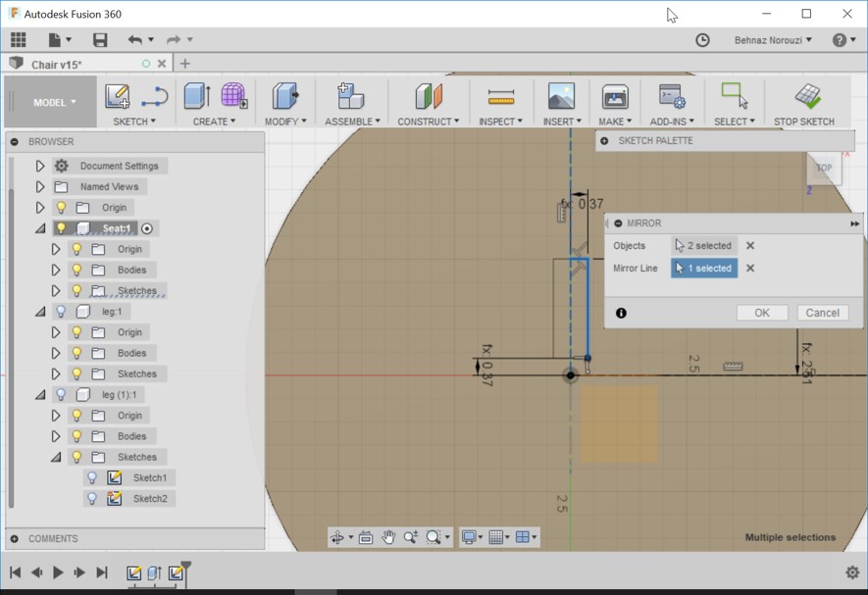Image resolution: width=868 pixels, height=595 pixels.
Task: Click the timeline Play button
Action: (58, 572)
